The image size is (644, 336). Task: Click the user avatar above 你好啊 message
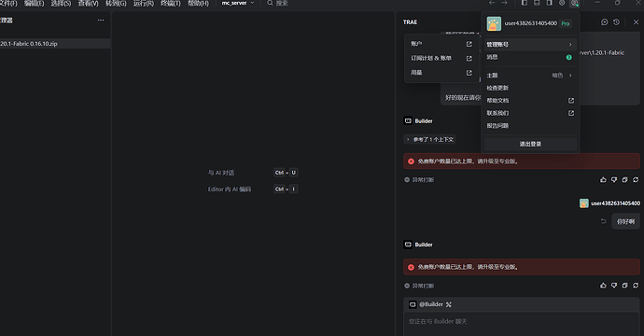(583, 203)
